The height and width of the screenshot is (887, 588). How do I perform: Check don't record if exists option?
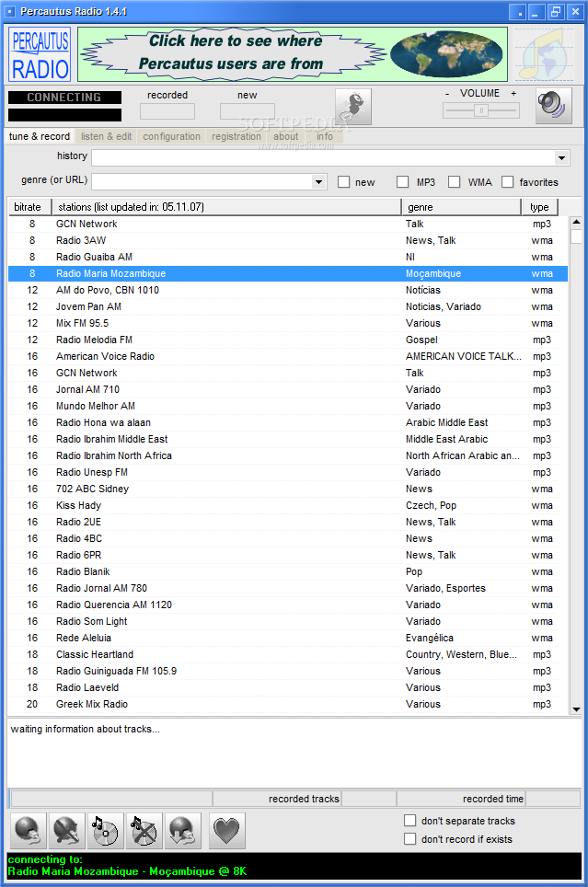tap(409, 838)
